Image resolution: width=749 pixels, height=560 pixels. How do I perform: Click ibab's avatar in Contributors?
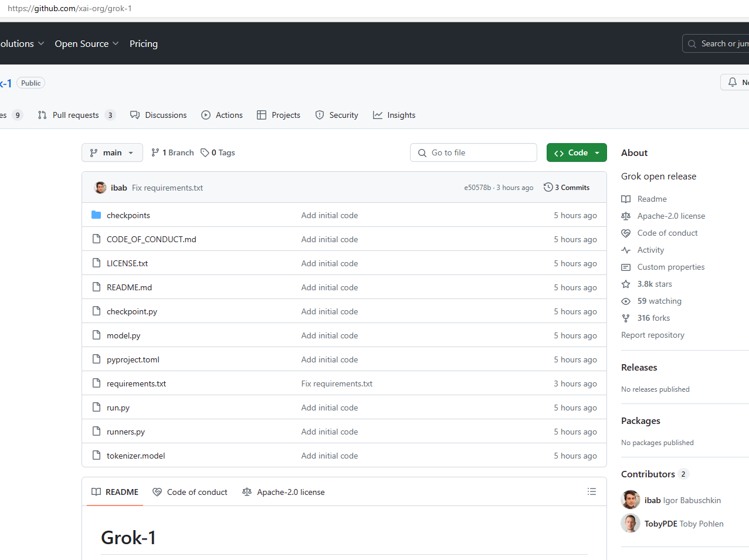(631, 500)
